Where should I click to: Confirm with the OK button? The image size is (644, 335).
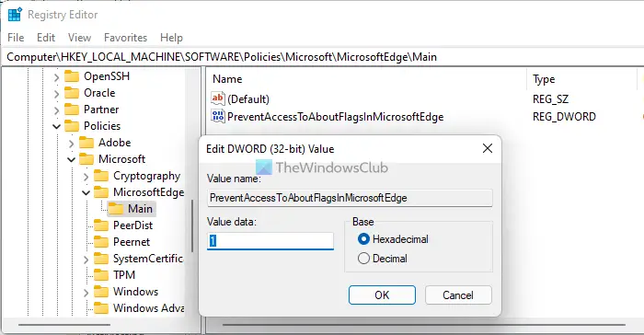382,295
